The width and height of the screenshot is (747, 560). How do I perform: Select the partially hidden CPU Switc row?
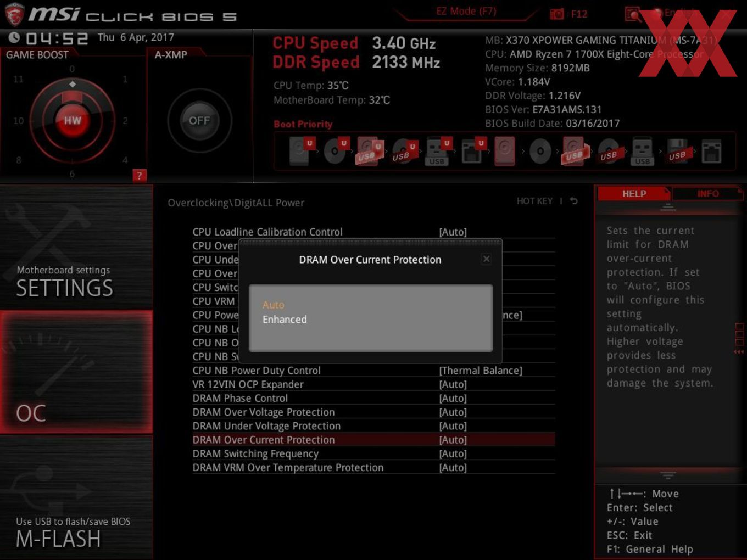pyautogui.click(x=215, y=287)
